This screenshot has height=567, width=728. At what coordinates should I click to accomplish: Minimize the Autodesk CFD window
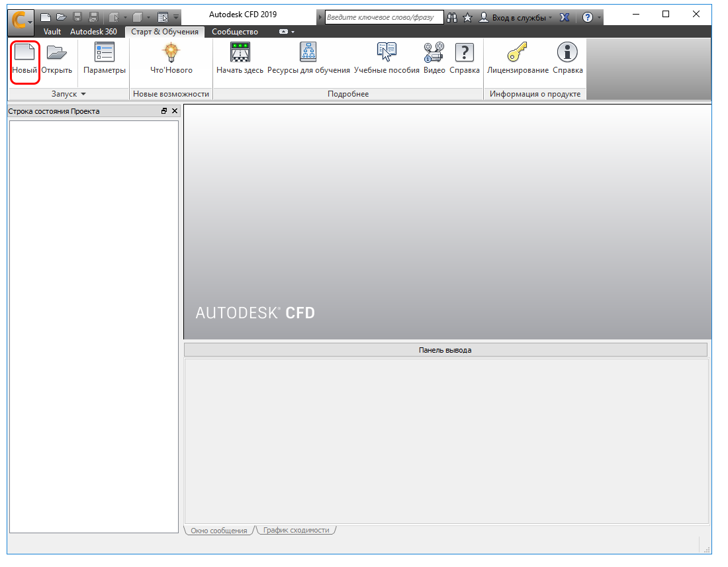click(x=636, y=15)
